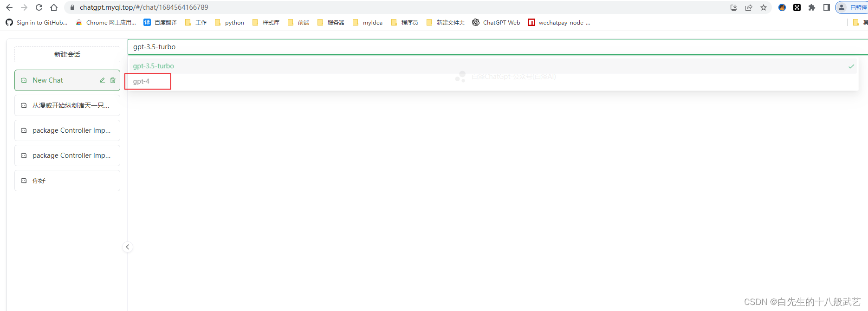The image size is (868, 311).
Task: Toggle the browser side panel icon
Action: pyautogui.click(x=827, y=7)
